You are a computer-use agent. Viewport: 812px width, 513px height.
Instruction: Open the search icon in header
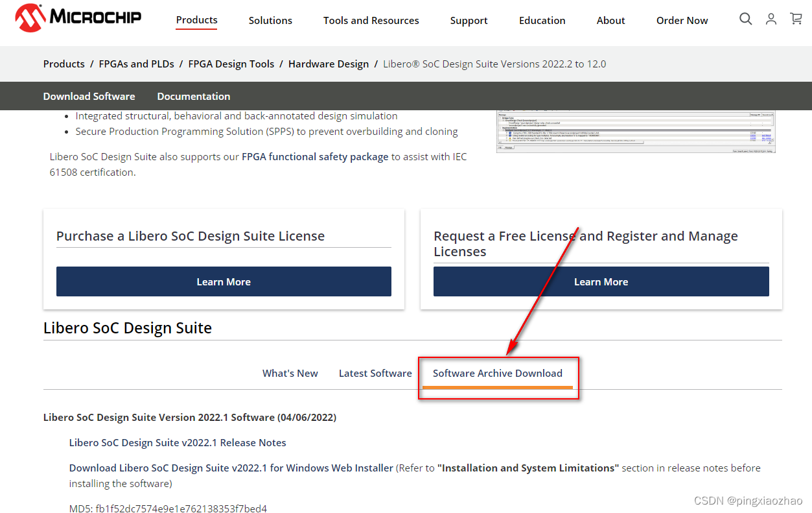click(x=746, y=19)
